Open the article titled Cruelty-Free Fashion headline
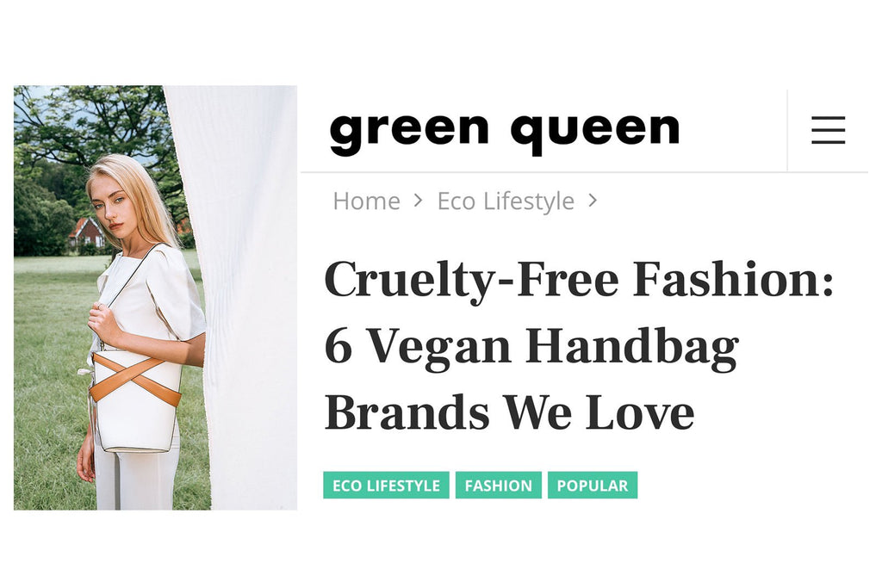 [x=534, y=344]
